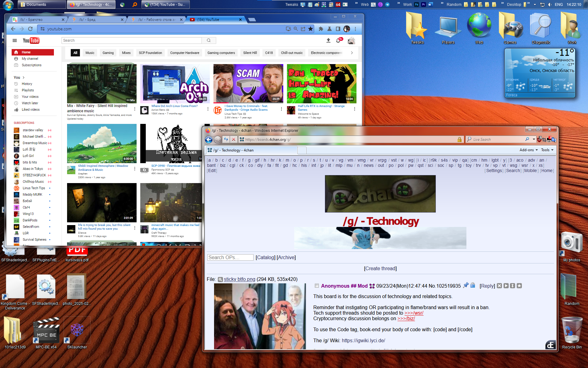Viewport: 588px width, 368px height.
Task: Open the YouTube hamburger guide menu
Action: [x=14, y=40]
